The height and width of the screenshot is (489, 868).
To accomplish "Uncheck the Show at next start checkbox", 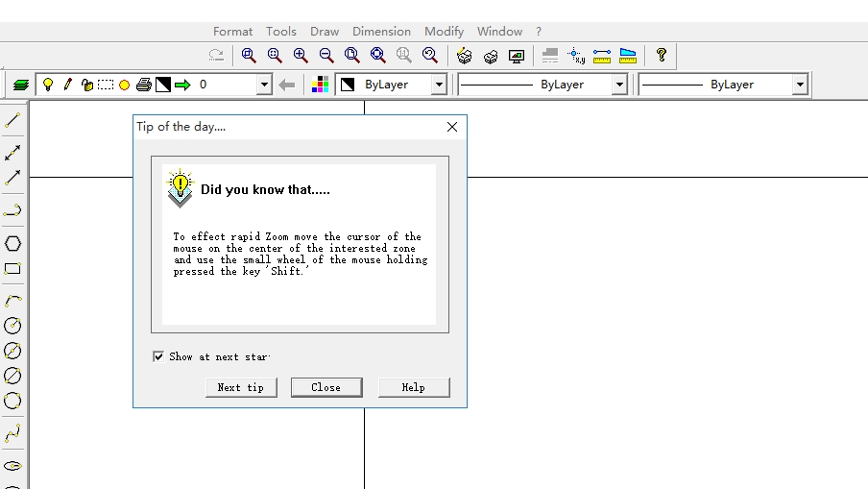I will click(x=158, y=356).
